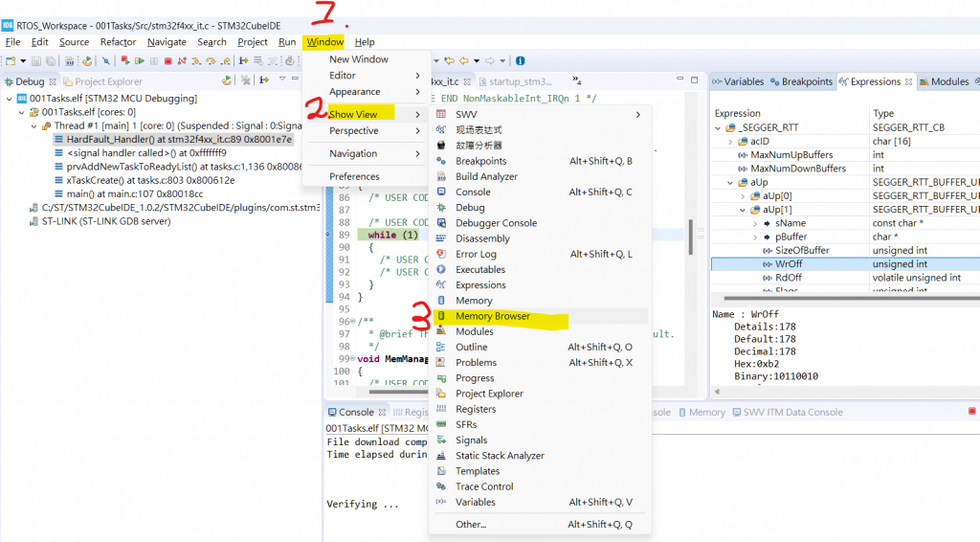The image size is (980, 542).
Task: Close the xx_it.c editor tab
Action: point(467,82)
